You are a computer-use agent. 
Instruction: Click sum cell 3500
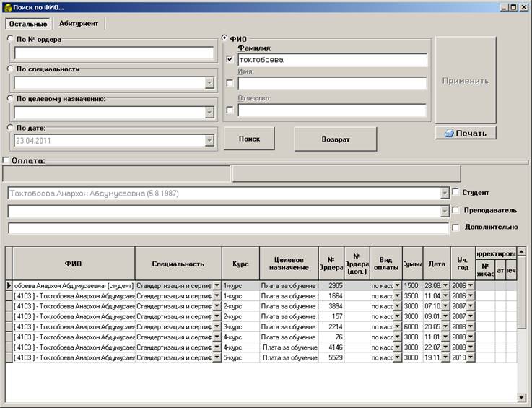(413, 296)
